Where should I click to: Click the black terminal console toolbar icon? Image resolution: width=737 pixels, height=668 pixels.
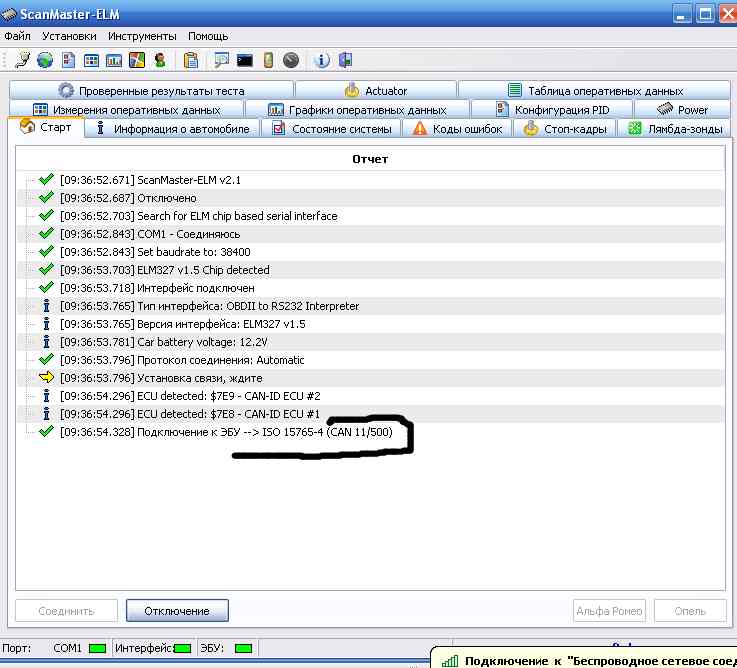click(244, 60)
